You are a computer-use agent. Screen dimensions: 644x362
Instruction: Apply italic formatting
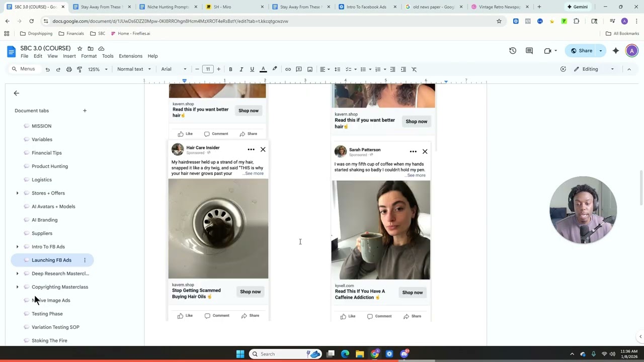[x=241, y=69]
